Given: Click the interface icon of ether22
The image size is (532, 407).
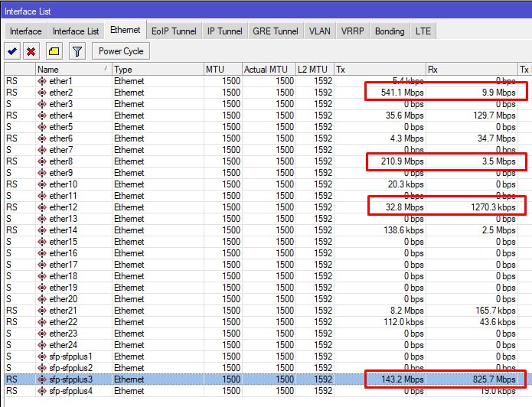Looking at the screenshot, I should tap(42, 322).
